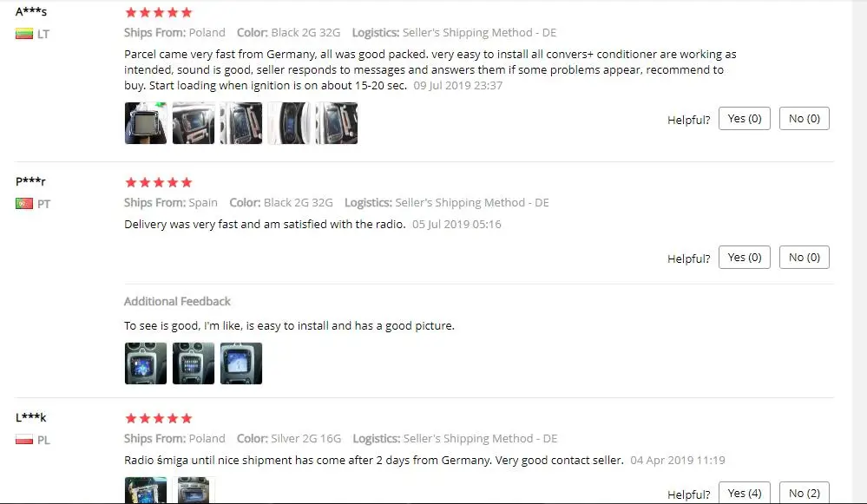Click the Lithuania flag icon beside LT
Viewport: 867px width, 504px height.
[23, 34]
